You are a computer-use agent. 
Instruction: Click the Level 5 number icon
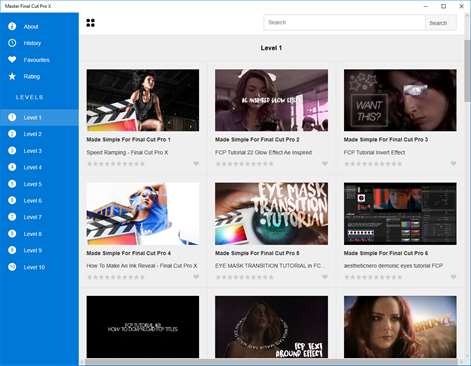tap(12, 184)
